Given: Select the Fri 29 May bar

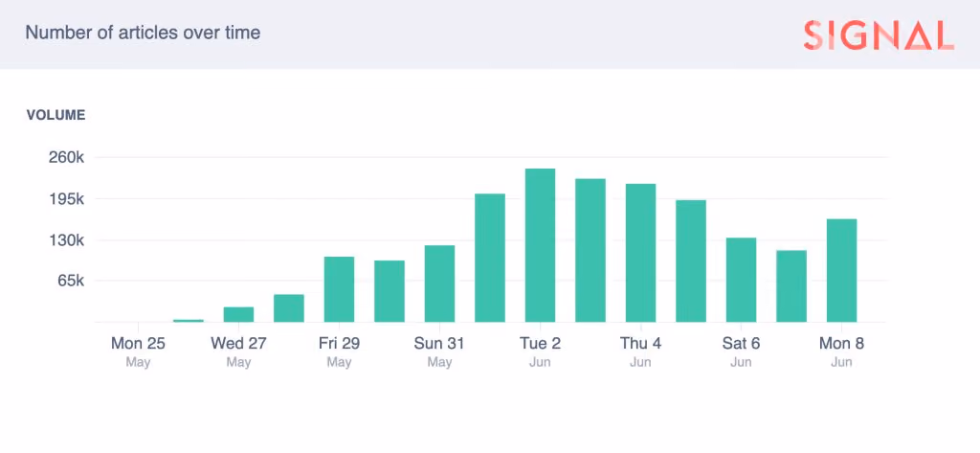Looking at the screenshot, I should (x=340, y=289).
